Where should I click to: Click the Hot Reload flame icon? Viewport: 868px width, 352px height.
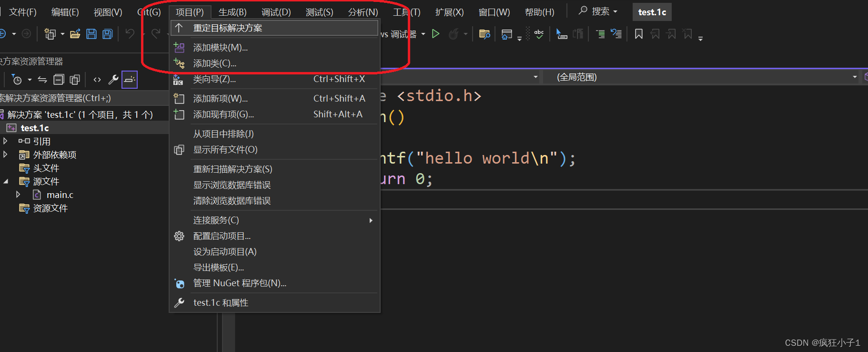click(x=454, y=34)
